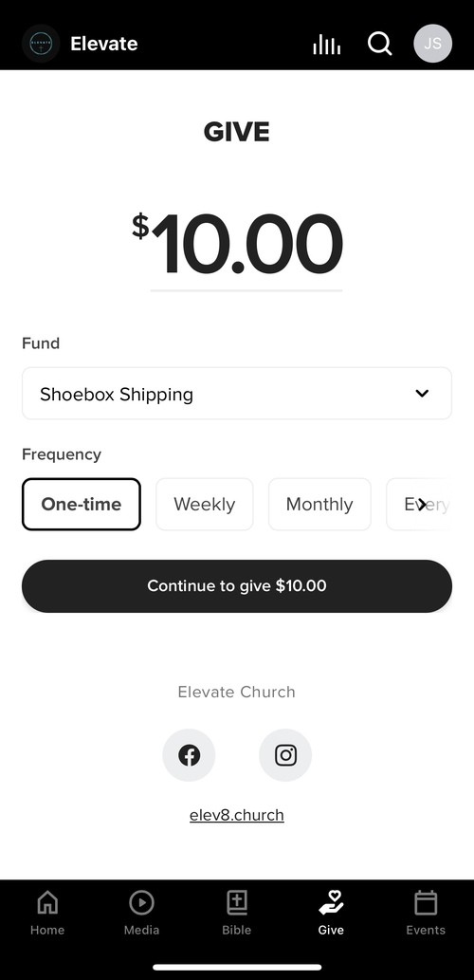The image size is (474, 980).
Task: Open the Bible tab
Action: click(x=237, y=914)
